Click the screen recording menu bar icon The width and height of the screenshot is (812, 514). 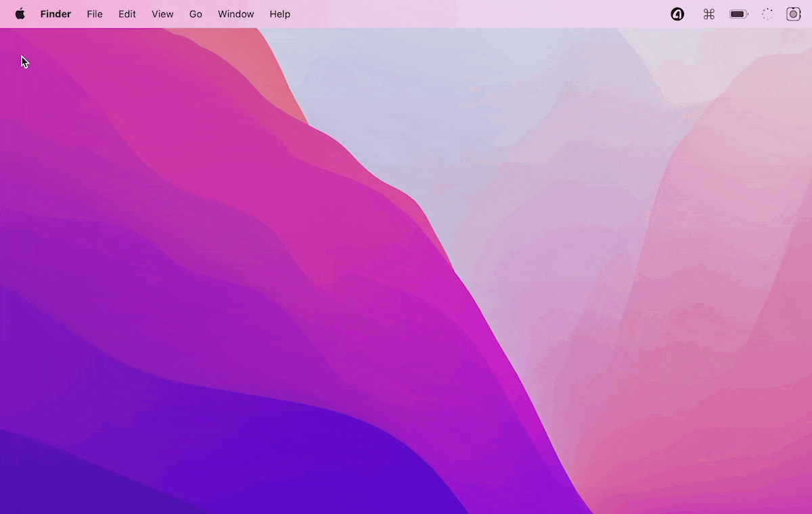794,14
